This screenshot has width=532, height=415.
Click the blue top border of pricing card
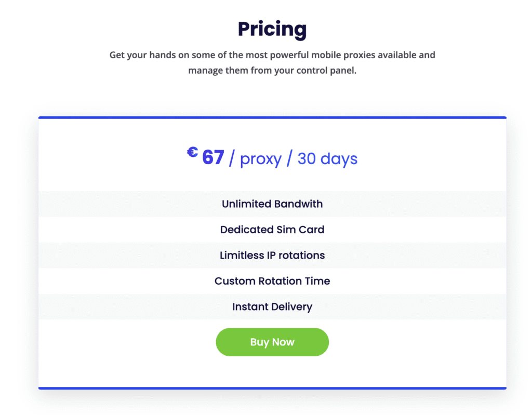(272, 118)
